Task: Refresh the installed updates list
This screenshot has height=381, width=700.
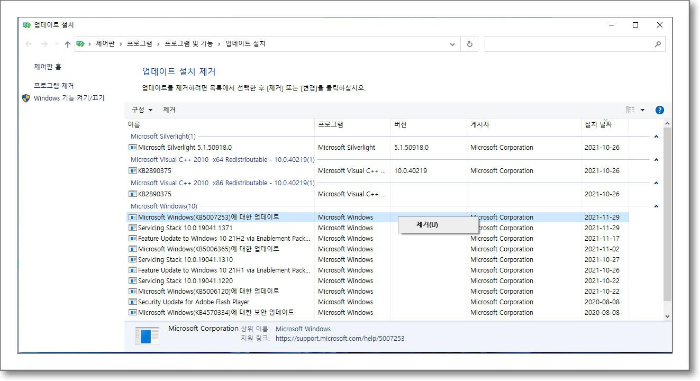Action: click(x=469, y=44)
